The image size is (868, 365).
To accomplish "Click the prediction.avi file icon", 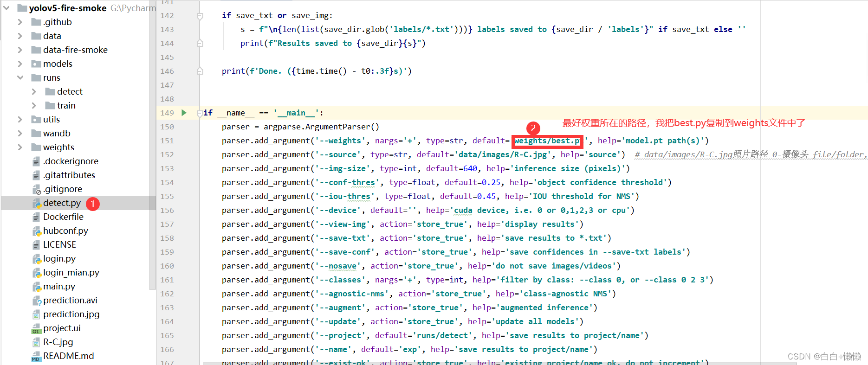I will click(36, 301).
